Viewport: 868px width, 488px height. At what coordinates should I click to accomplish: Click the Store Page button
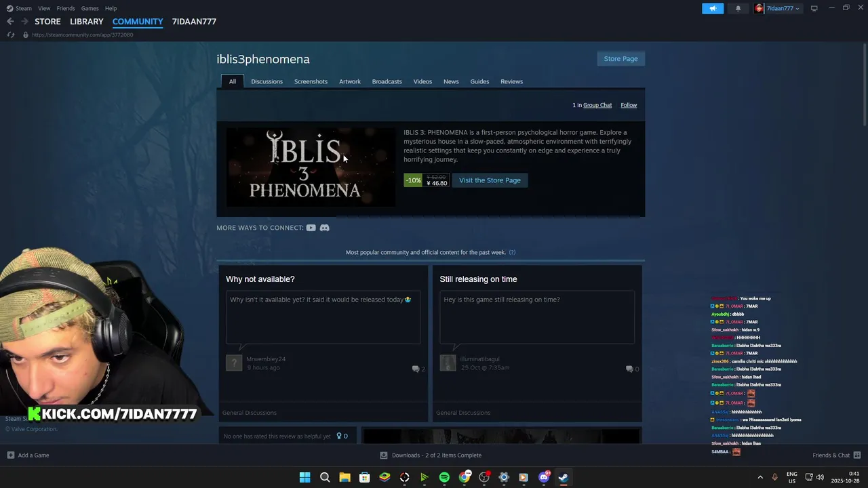point(620,58)
